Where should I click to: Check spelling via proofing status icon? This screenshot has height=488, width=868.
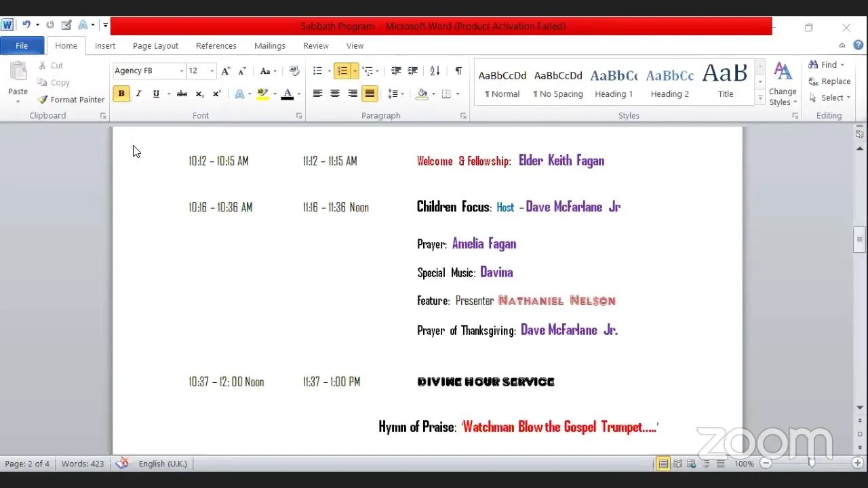point(122,464)
